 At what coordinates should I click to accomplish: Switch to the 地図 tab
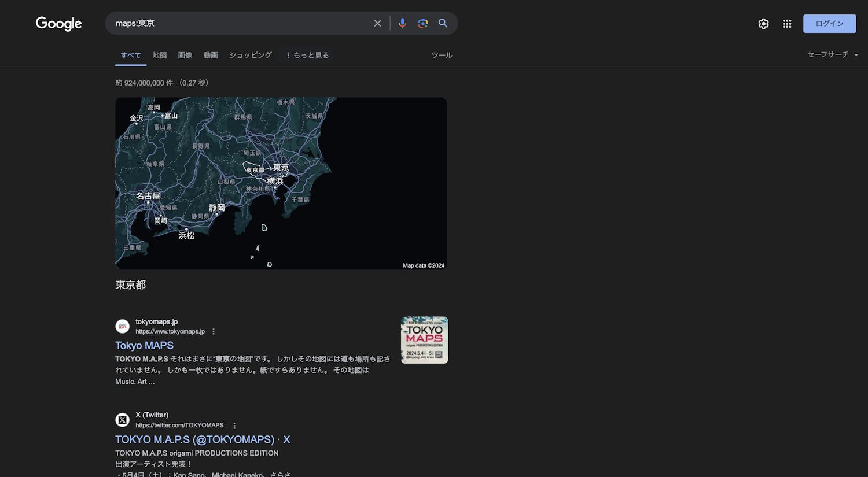[160, 55]
